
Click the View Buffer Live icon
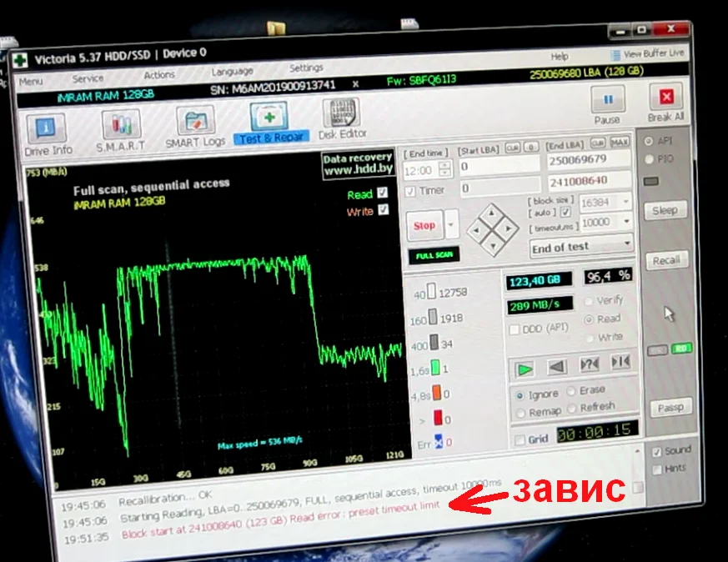pos(615,55)
